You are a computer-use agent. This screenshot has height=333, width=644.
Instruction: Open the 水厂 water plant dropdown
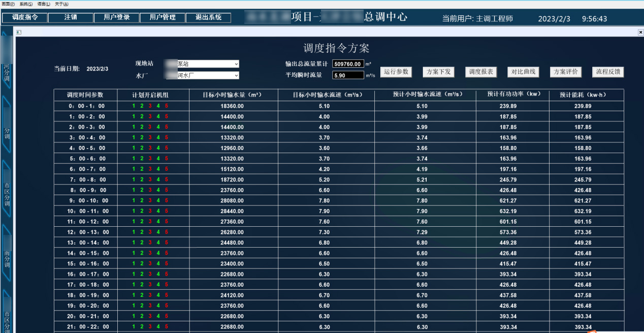pos(236,75)
